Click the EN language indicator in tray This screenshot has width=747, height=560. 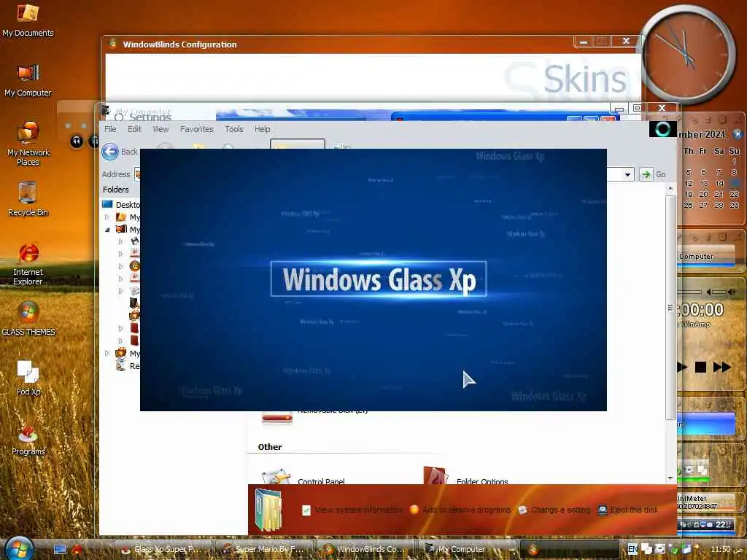coord(632,549)
